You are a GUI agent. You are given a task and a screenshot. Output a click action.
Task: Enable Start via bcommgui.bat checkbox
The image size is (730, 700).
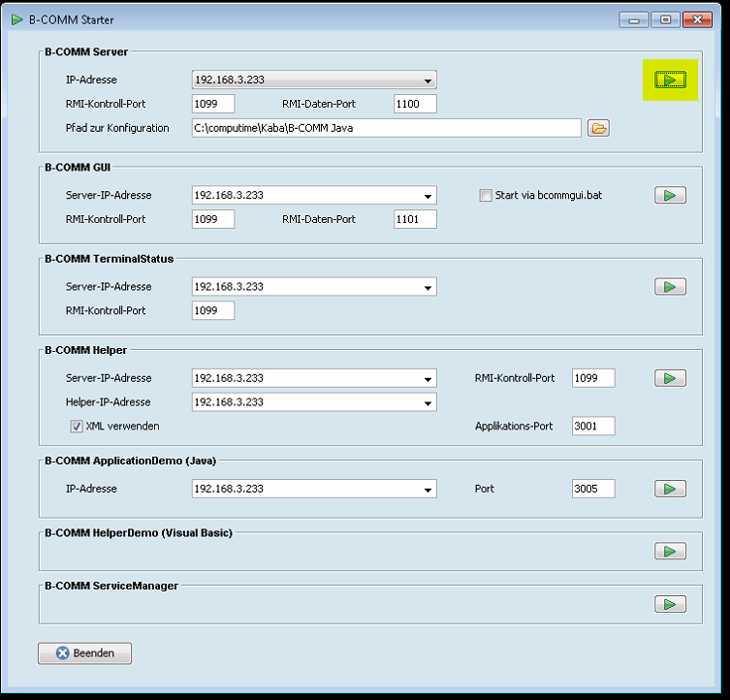point(486,195)
